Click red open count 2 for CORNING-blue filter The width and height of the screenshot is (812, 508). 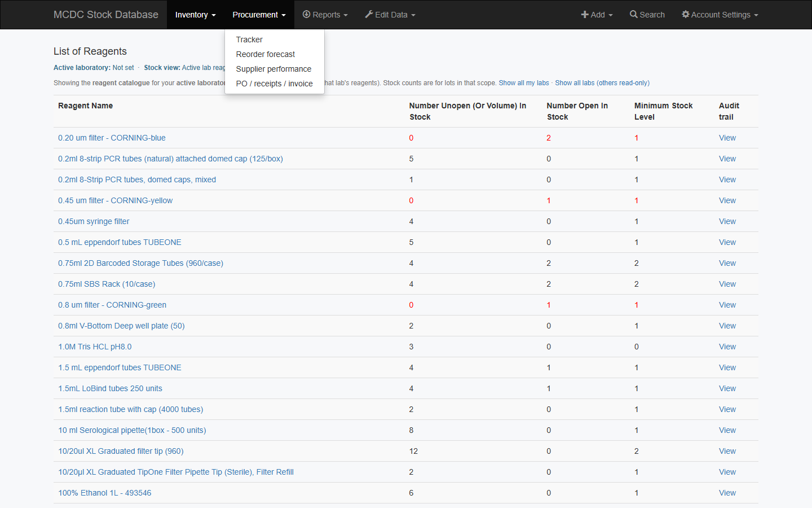[549, 138]
